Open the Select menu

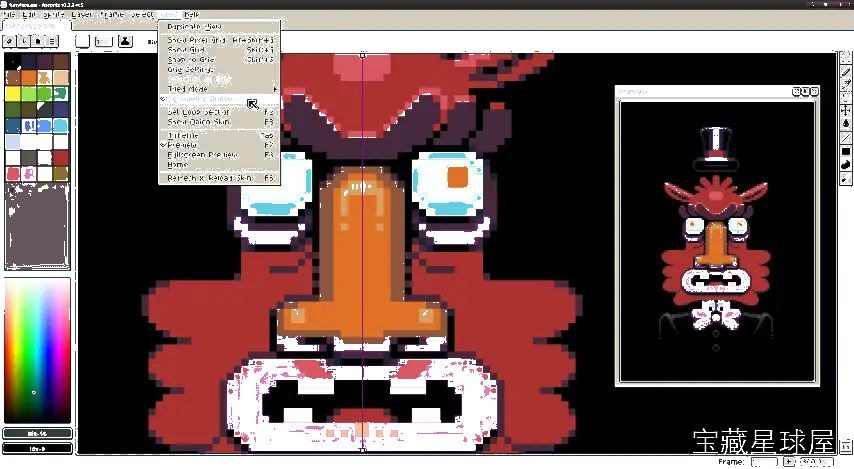tap(143, 15)
